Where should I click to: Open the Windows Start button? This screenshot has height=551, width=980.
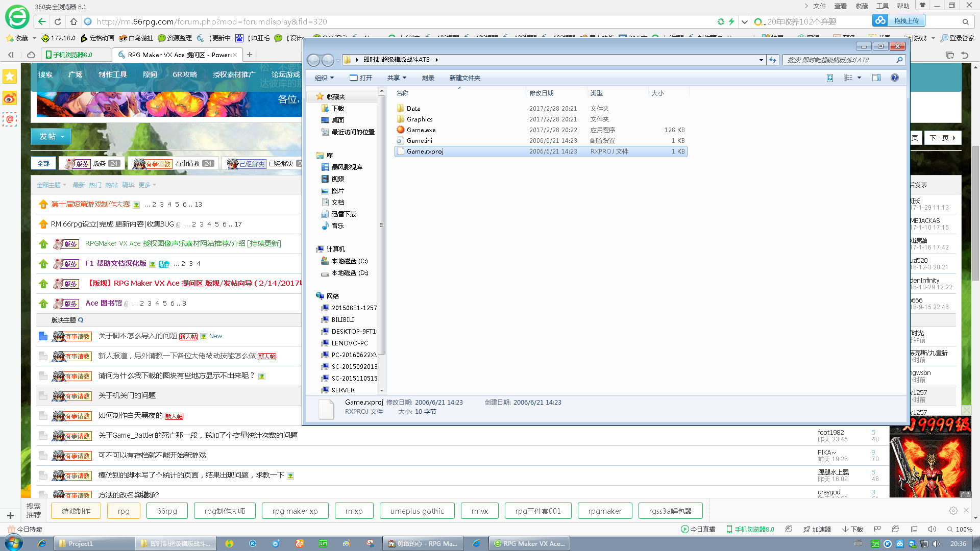tap(14, 543)
